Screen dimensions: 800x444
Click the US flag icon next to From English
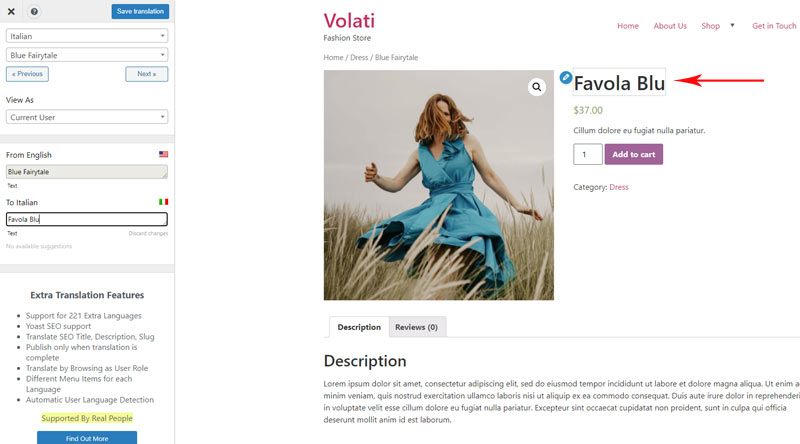tap(163, 154)
